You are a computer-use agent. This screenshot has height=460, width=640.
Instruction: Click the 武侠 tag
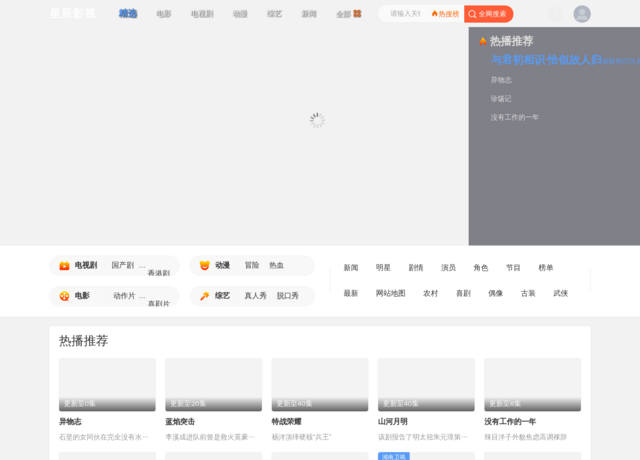(x=560, y=293)
